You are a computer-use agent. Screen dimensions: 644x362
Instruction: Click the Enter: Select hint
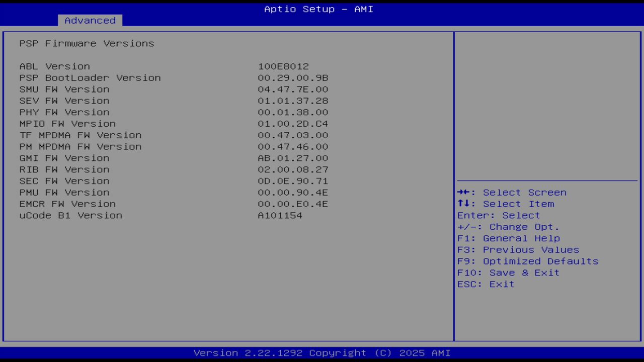[x=499, y=215]
